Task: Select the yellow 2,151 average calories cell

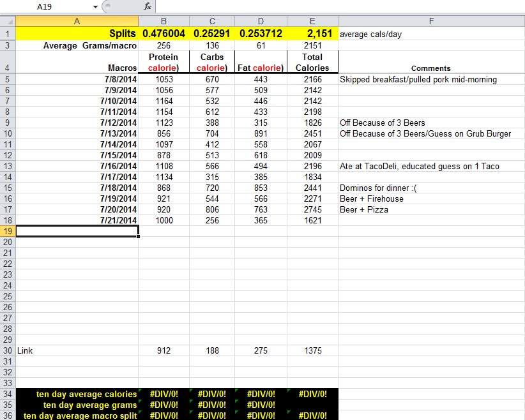Action: click(313, 34)
